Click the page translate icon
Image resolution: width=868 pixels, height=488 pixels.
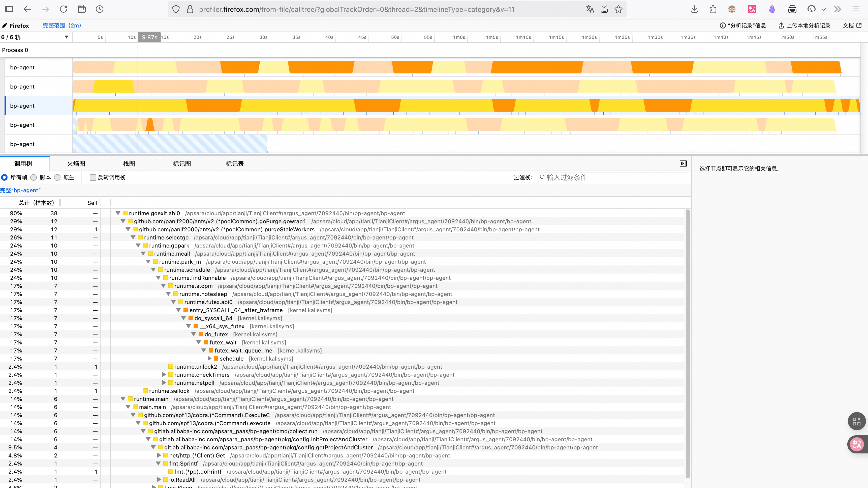[590, 9]
